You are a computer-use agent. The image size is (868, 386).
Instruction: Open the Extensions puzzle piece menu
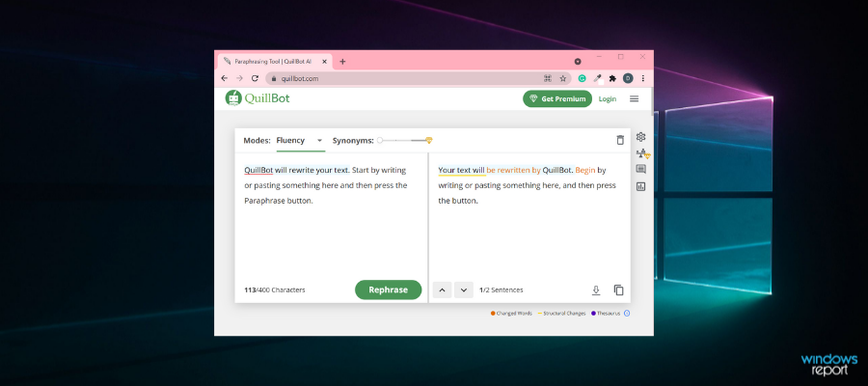[612, 78]
